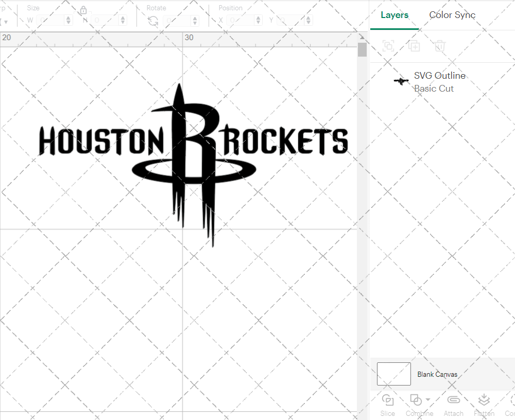515x420 pixels.
Task: Open the Basic Cut linetype setting
Action: 434,89
